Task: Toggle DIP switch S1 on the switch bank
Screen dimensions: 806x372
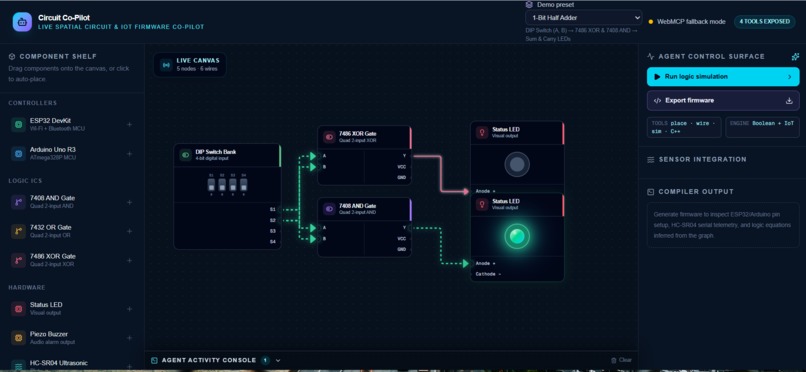Action: point(211,185)
